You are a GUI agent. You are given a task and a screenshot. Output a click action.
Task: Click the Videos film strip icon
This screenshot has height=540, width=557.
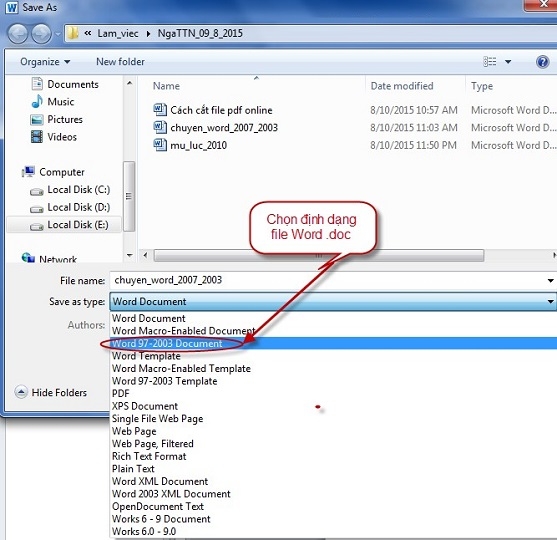(x=37, y=137)
